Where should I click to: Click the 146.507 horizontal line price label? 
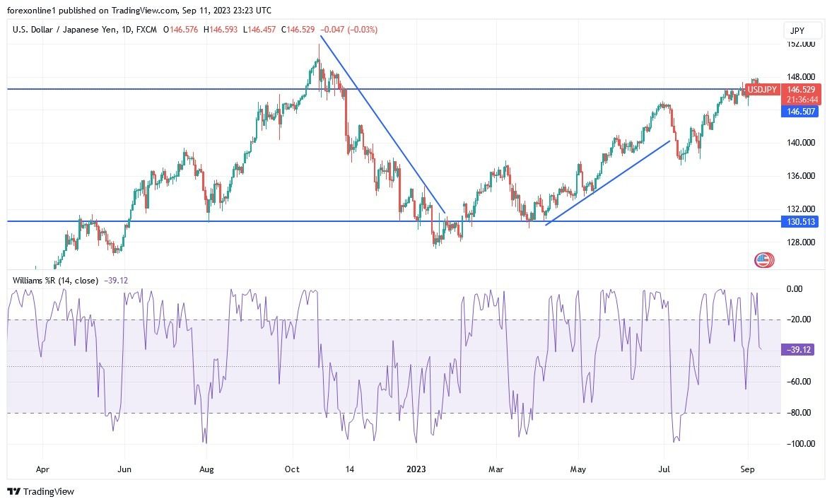[801, 112]
